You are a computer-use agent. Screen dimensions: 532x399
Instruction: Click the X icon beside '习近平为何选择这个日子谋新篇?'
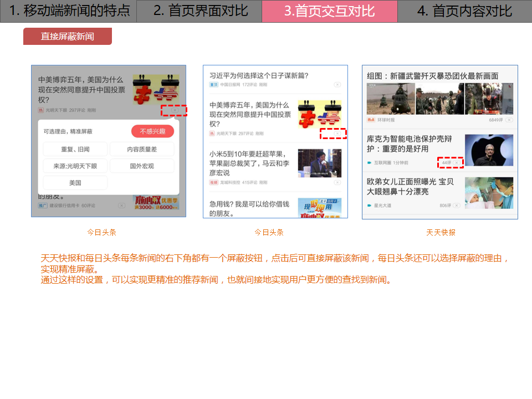(x=337, y=84)
